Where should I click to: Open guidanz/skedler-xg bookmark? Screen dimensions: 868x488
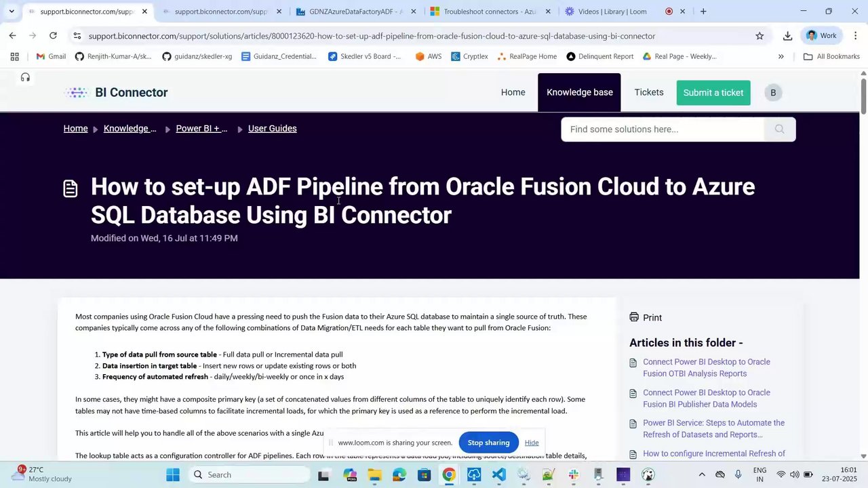pyautogui.click(x=197, y=56)
